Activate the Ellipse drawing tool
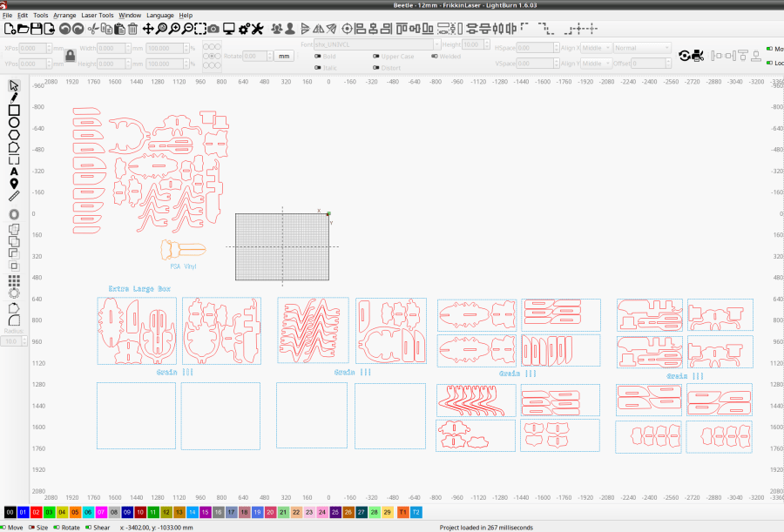This screenshot has height=532, width=784. [x=12, y=122]
